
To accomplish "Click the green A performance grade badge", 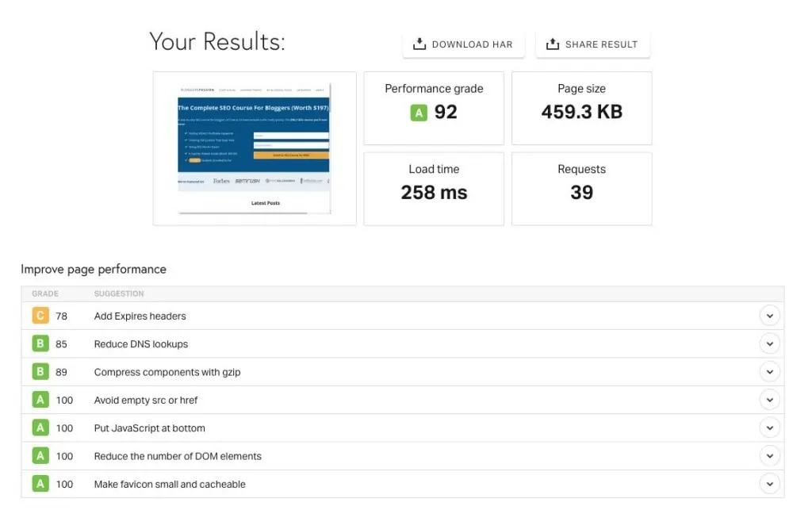I will pyautogui.click(x=419, y=113).
